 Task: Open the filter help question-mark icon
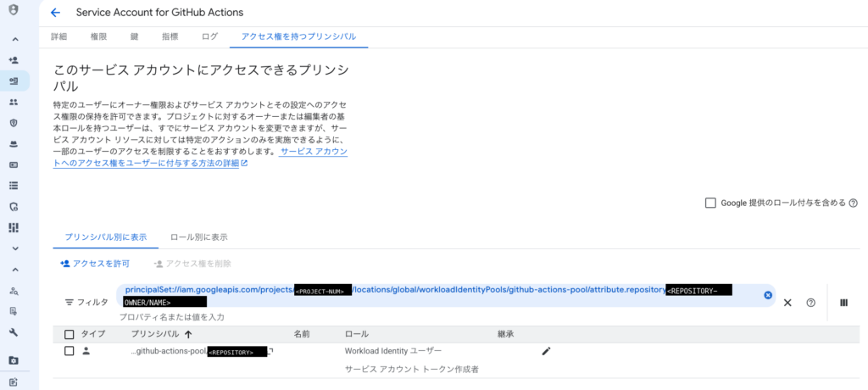[x=811, y=303]
